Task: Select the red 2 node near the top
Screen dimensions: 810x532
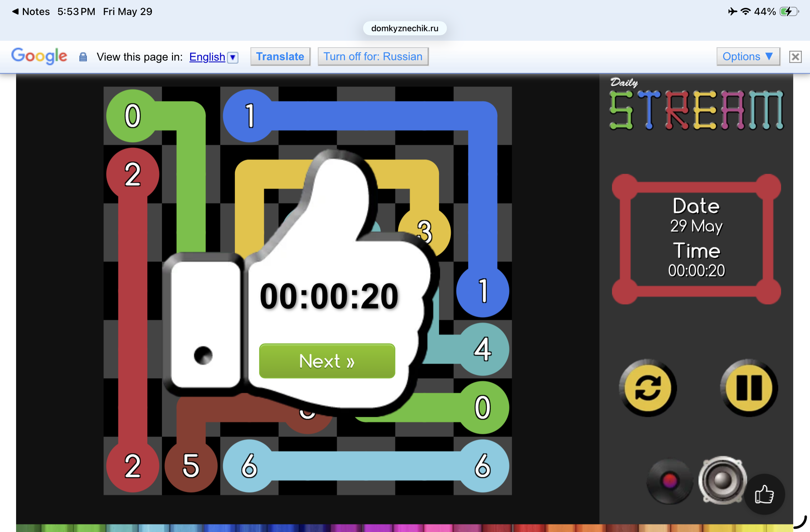Action: point(133,174)
